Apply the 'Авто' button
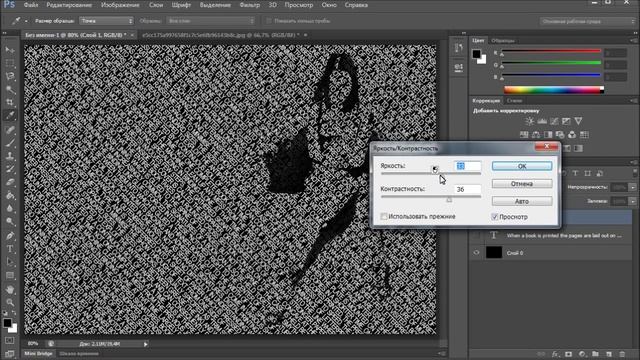The width and height of the screenshot is (640, 360). pos(522,201)
